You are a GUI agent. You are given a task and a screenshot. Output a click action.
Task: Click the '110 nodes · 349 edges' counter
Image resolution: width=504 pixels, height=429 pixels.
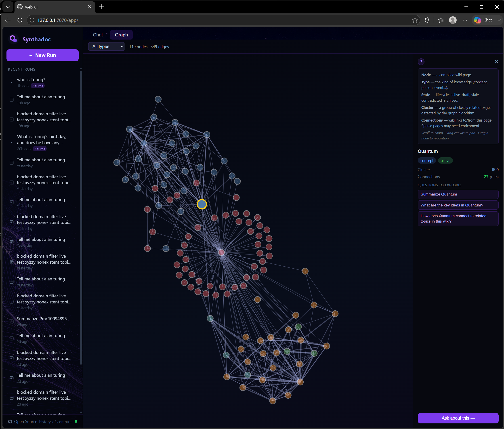click(x=149, y=46)
